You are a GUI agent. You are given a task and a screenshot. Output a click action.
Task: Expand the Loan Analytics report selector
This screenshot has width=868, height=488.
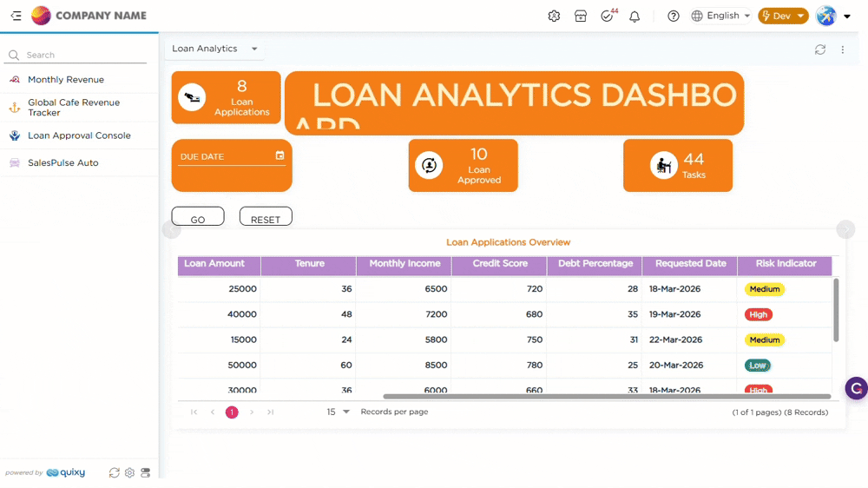point(254,49)
